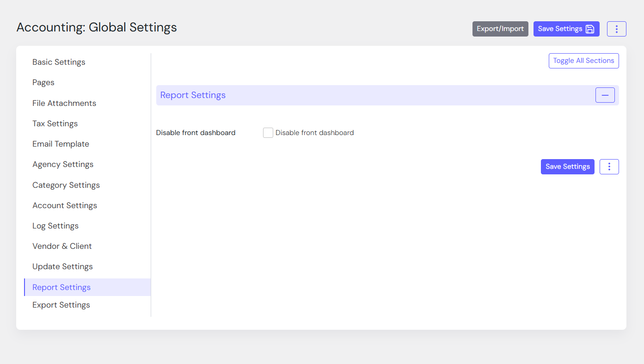This screenshot has height=364, width=644.
Task: Click the top Save Settings button
Action: pos(566,29)
